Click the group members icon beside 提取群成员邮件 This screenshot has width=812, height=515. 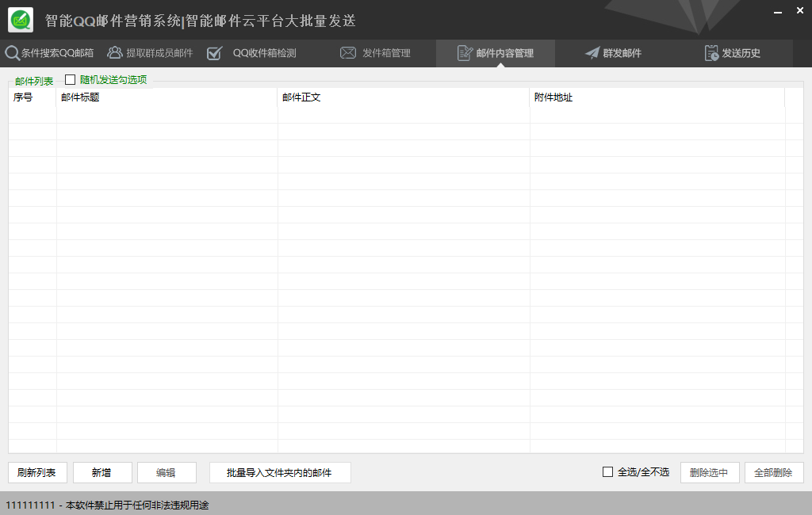point(114,52)
